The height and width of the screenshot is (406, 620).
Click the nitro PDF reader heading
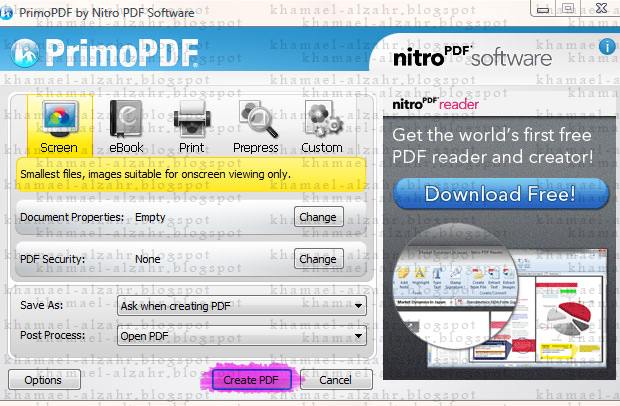[x=435, y=104]
